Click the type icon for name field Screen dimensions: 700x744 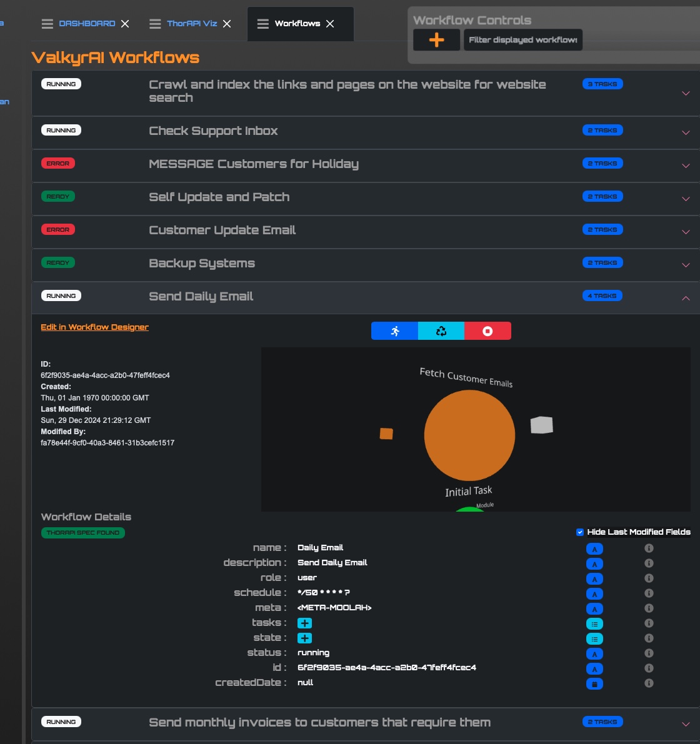click(x=594, y=549)
